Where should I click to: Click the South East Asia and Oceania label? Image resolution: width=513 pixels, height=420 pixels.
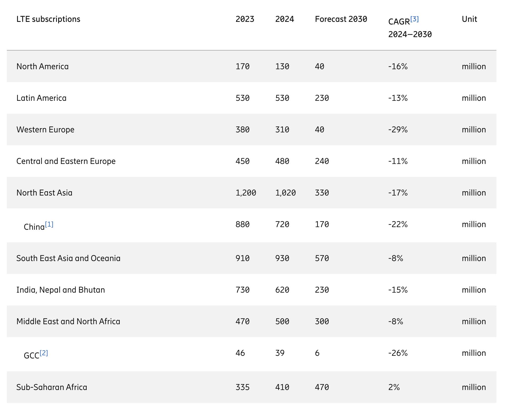(x=68, y=258)
